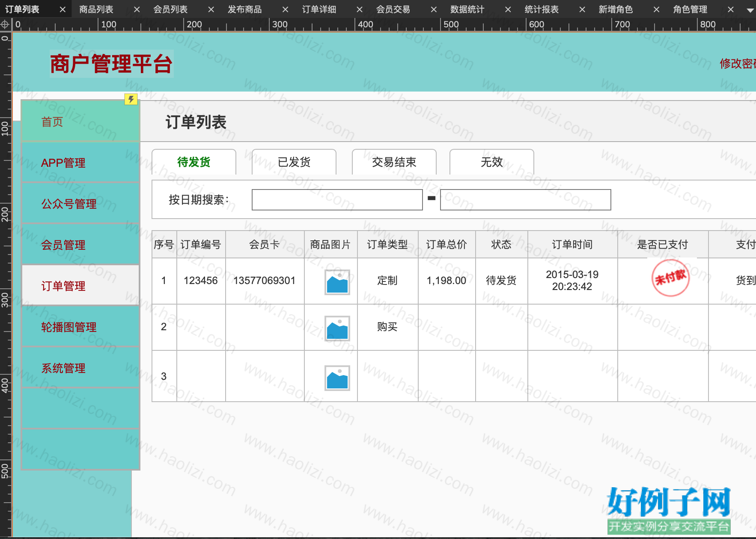Switch to the 角色管理 tab

[690, 9]
